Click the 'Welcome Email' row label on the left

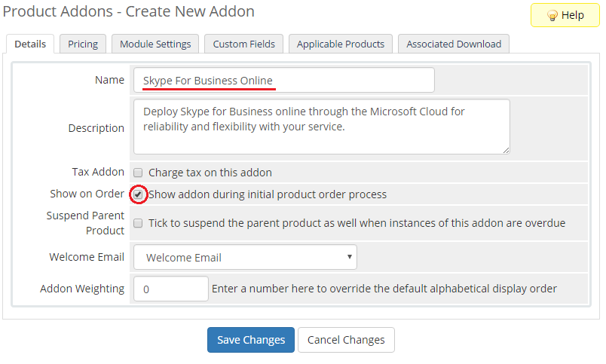click(x=87, y=257)
